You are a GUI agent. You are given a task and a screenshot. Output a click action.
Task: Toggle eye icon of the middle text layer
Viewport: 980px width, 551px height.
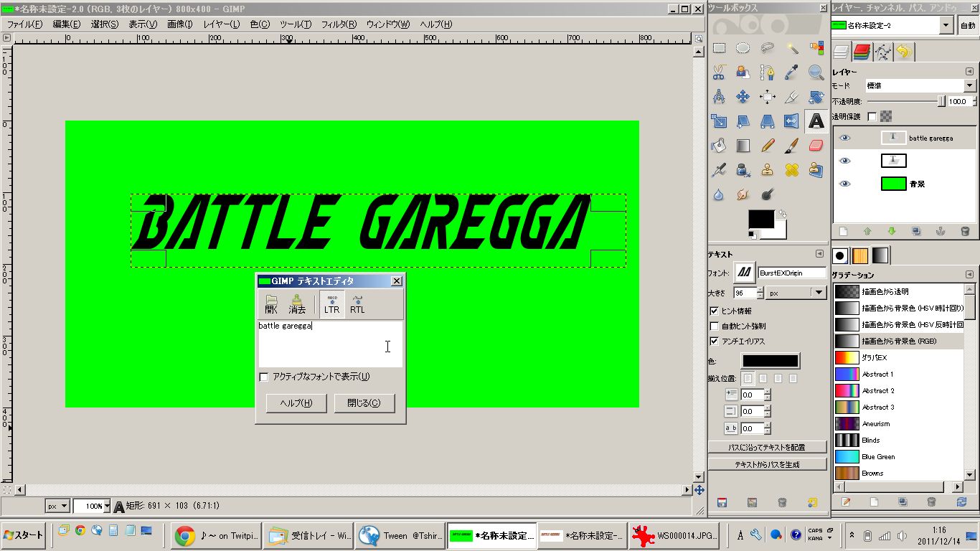845,161
